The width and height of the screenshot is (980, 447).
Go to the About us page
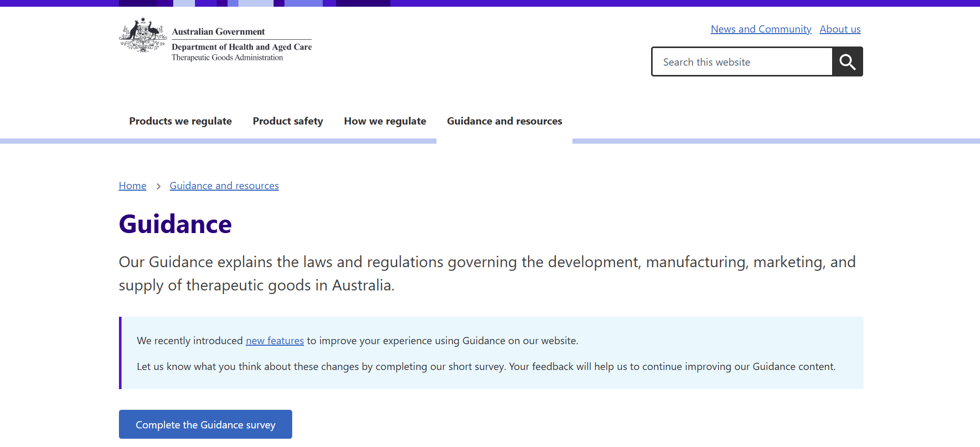click(840, 29)
